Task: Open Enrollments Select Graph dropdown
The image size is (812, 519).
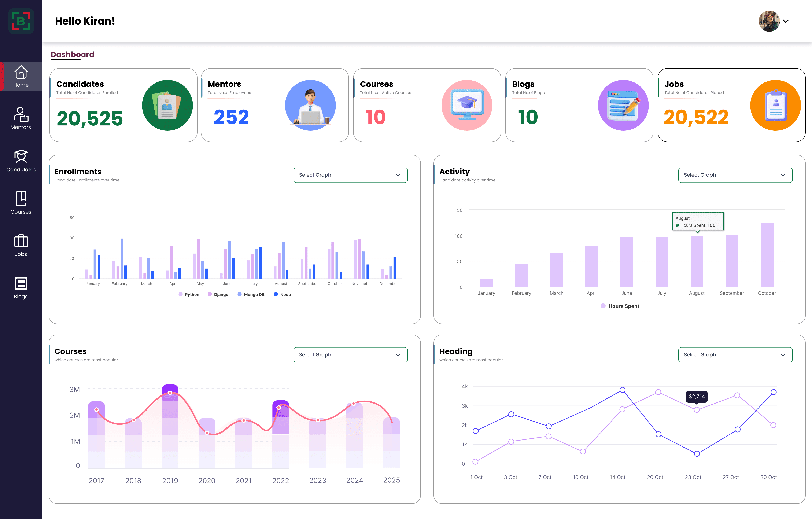Action: pos(350,175)
